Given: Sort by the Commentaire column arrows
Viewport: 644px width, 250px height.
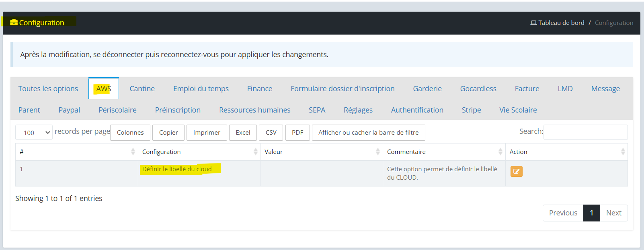Looking at the screenshot, I should tap(500, 152).
